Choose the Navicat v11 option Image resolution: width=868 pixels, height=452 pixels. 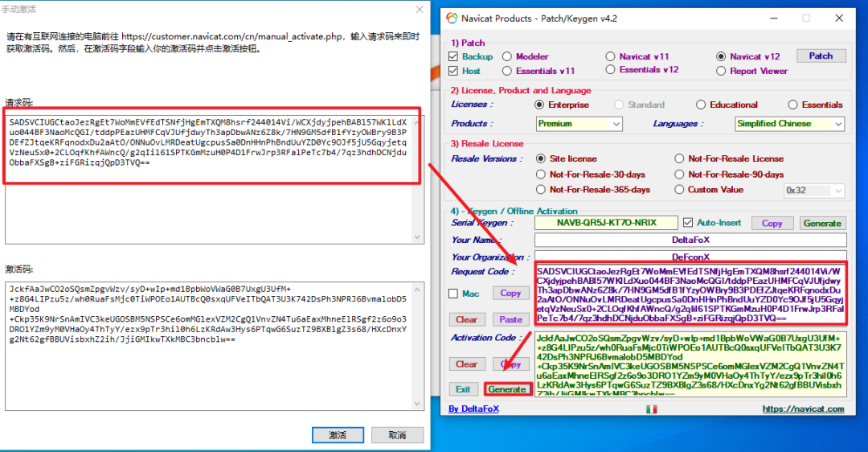(610, 56)
